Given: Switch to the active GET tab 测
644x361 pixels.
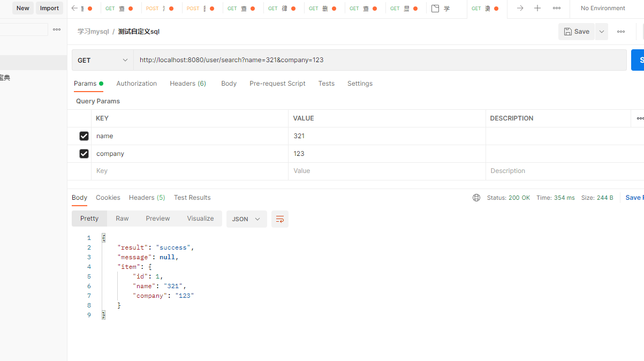Looking at the screenshot, I should coord(487,9).
